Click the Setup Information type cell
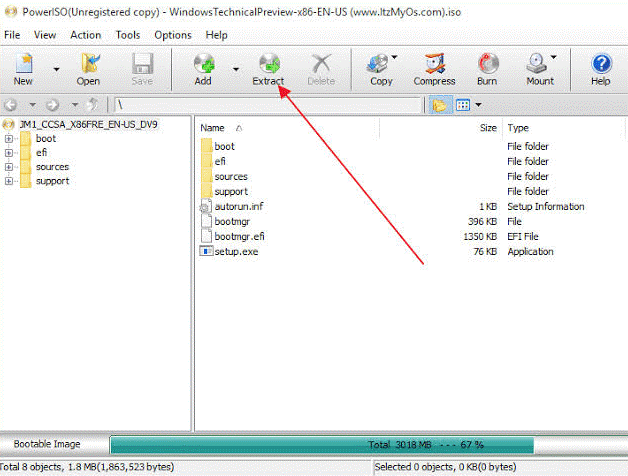This screenshot has height=476, width=628. 545,207
